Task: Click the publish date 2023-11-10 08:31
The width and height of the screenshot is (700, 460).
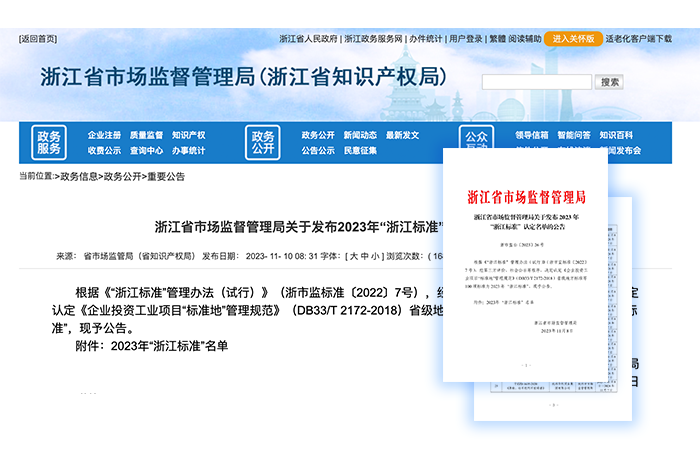Action: click(x=282, y=256)
